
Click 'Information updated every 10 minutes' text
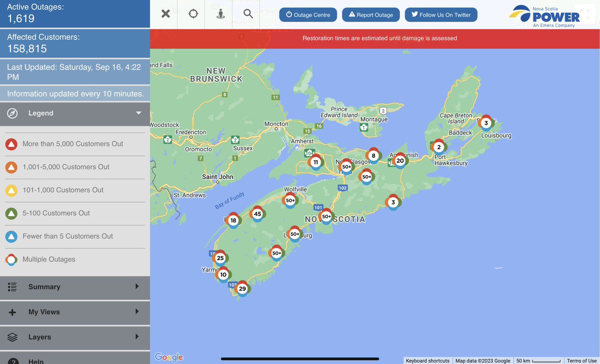[75, 94]
